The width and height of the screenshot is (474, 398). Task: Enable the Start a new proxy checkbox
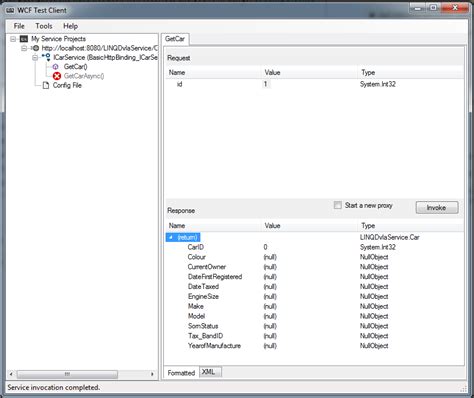pyautogui.click(x=338, y=205)
